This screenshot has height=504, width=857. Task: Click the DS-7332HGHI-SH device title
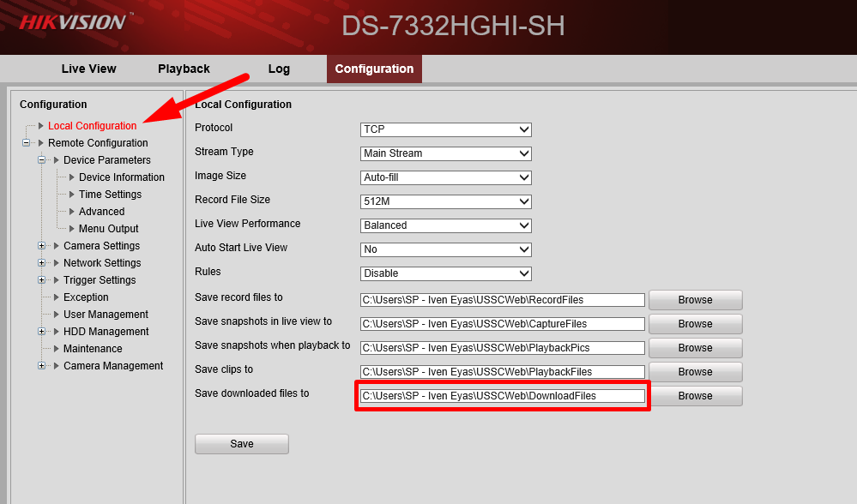pyautogui.click(x=453, y=26)
